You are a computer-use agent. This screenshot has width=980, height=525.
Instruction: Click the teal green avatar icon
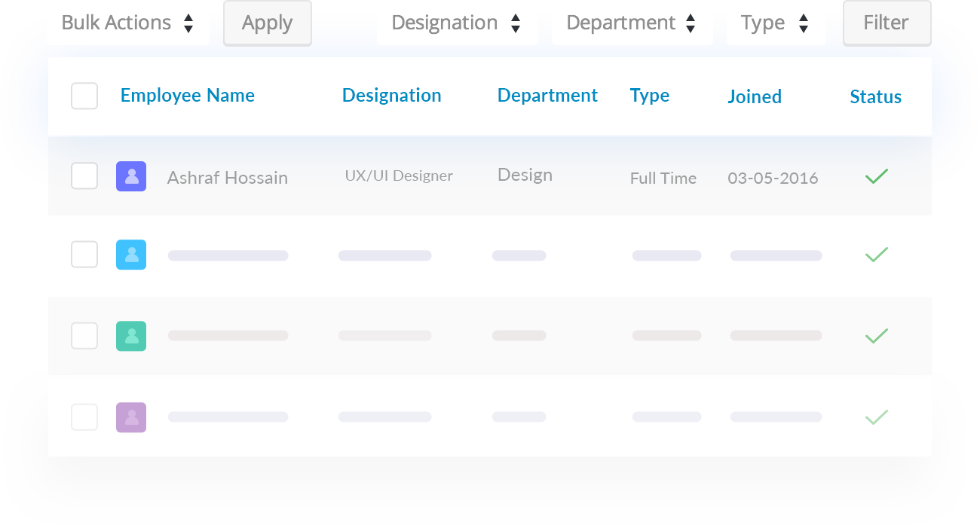131,336
